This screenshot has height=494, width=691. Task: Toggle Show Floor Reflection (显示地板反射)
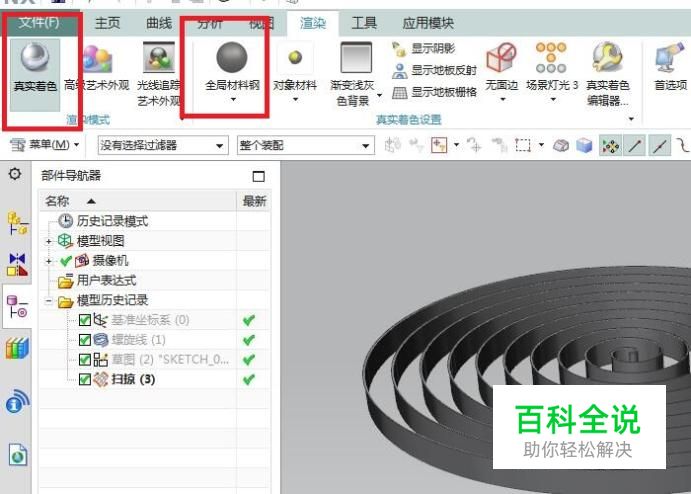(x=435, y=70)
